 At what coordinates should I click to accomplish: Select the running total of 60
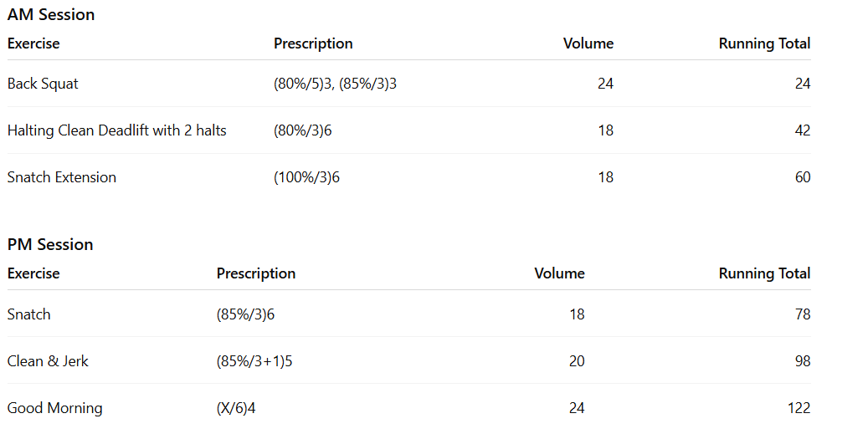(x=802, y=177)
